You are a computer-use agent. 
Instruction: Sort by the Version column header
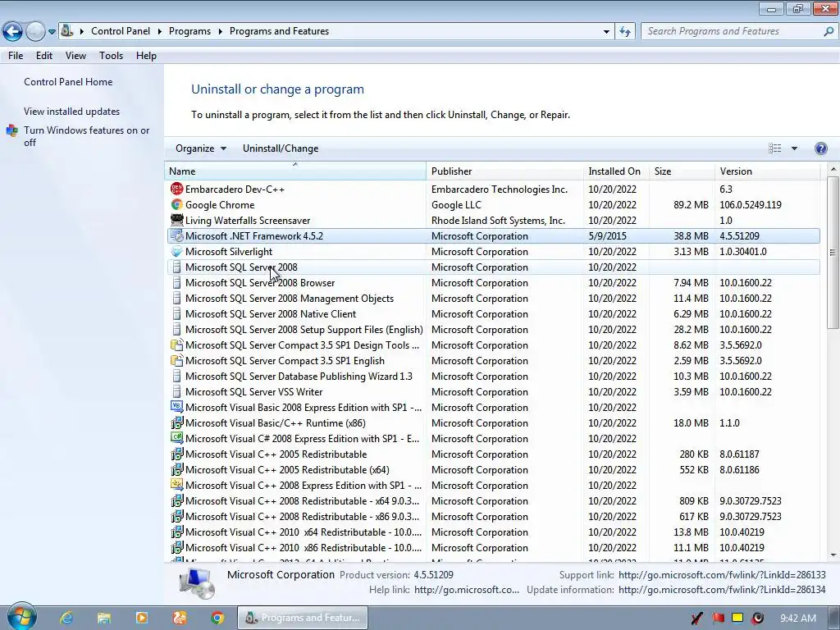[x=767, y=171]
